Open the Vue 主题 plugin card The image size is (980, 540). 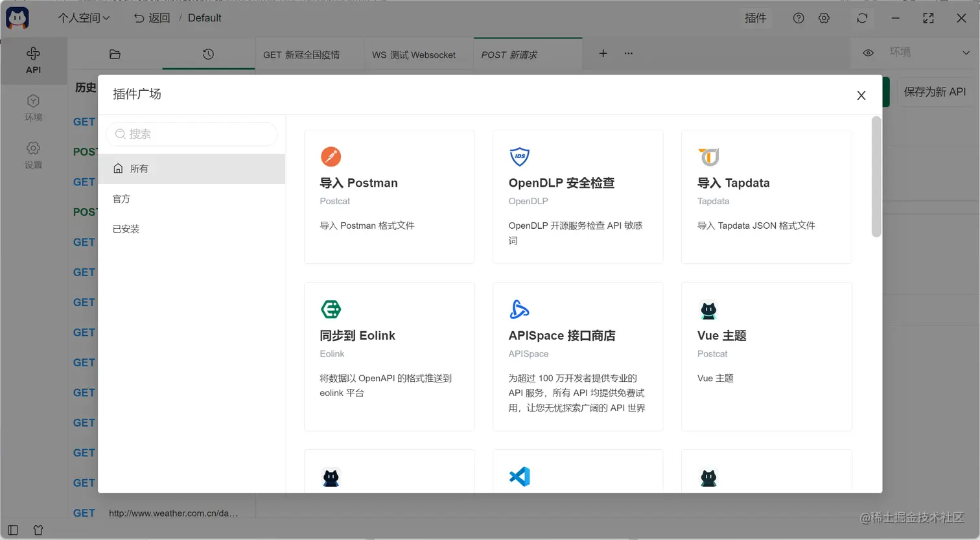click(x=766, y=357)
